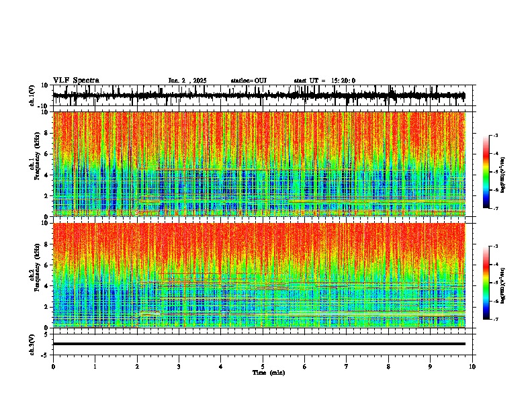This screenshot has width=532, height=411.
Task: Click the time axis tick label "10"
Action: [472, 367]
